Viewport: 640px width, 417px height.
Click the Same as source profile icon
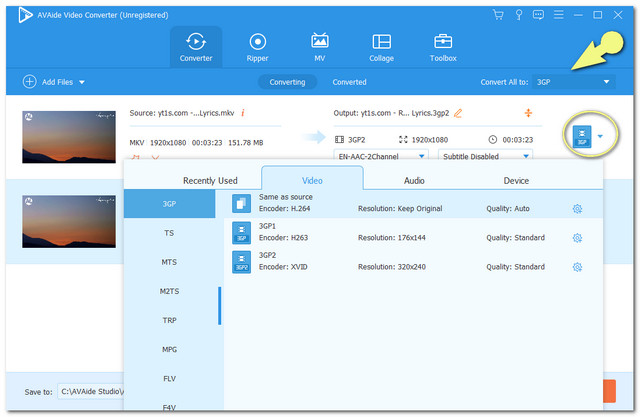point(241,203)
